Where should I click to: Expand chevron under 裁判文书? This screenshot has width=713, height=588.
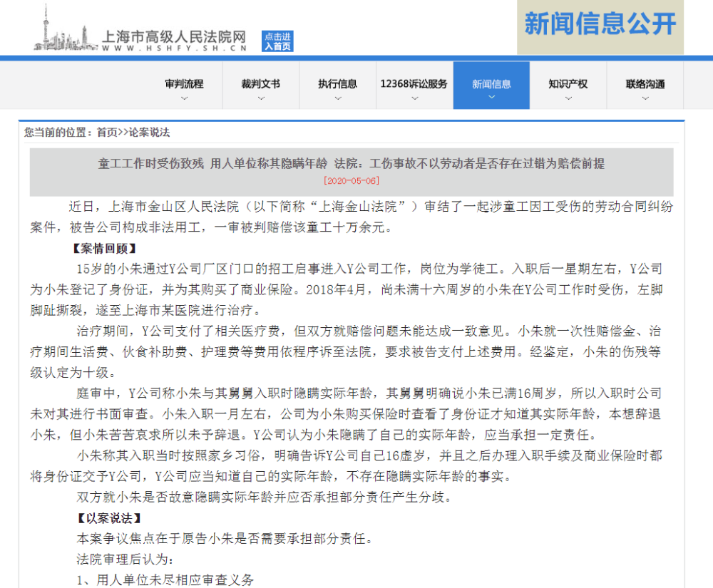(x=261, y=98)
